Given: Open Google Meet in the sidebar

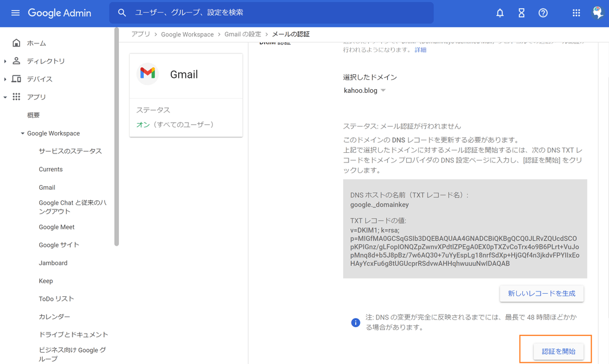Looking at the screenshot, I should (56, 227).
